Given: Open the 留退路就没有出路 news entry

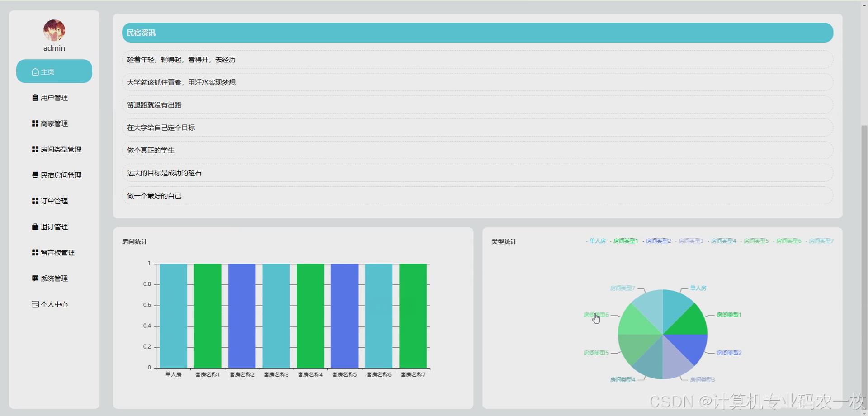Looking at the screenshot, I should click(477, 105).
